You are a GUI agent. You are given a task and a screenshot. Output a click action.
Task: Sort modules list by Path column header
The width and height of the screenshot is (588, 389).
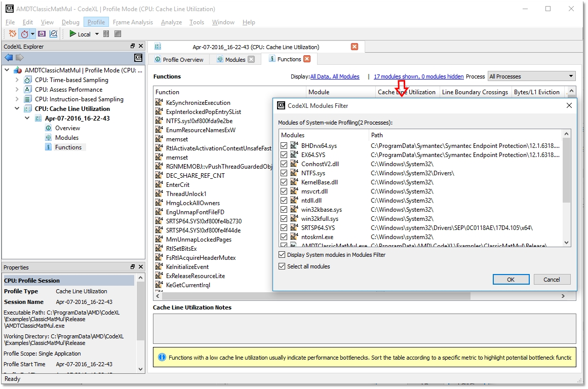[x=465, y=135]
